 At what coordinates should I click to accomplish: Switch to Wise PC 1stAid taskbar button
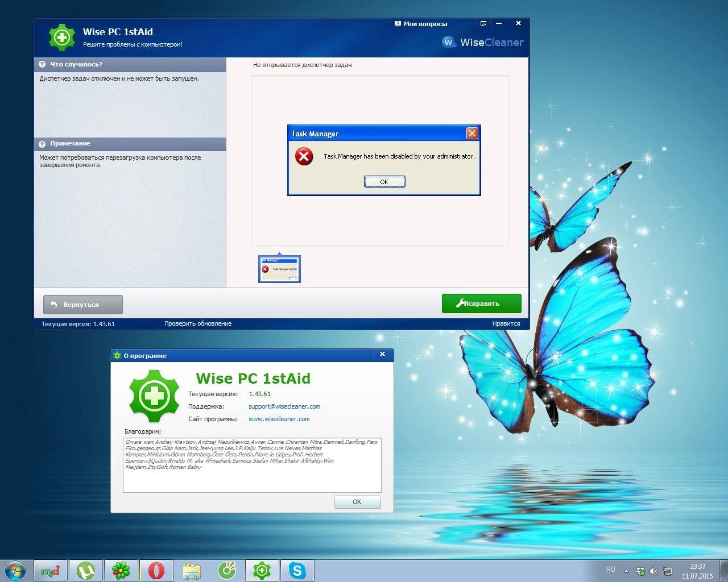click(262, 571)
